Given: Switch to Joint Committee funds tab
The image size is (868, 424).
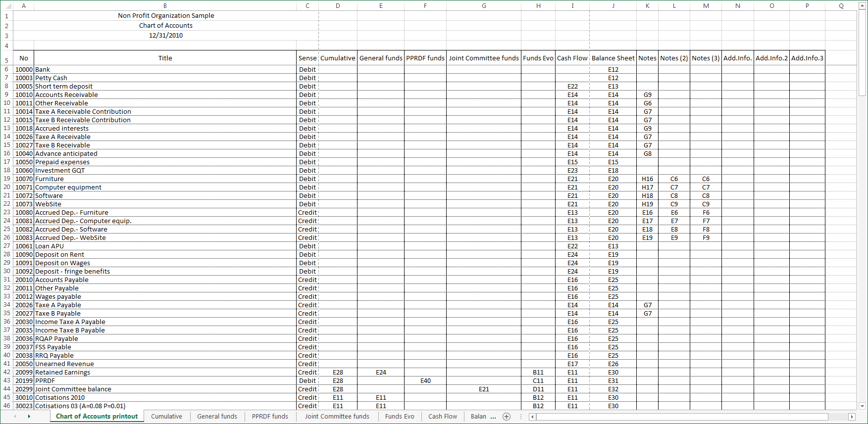Looking at the screenshot, I should (x=337, y=417).
